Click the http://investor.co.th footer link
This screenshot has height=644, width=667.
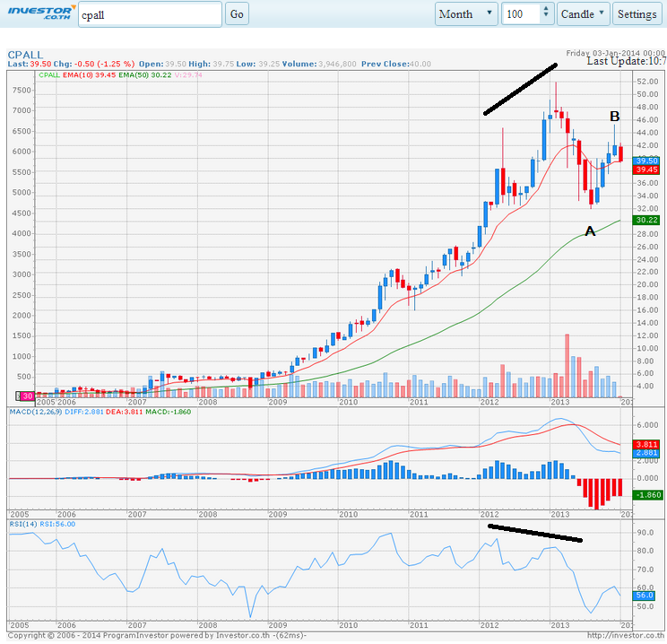[626, 635]
